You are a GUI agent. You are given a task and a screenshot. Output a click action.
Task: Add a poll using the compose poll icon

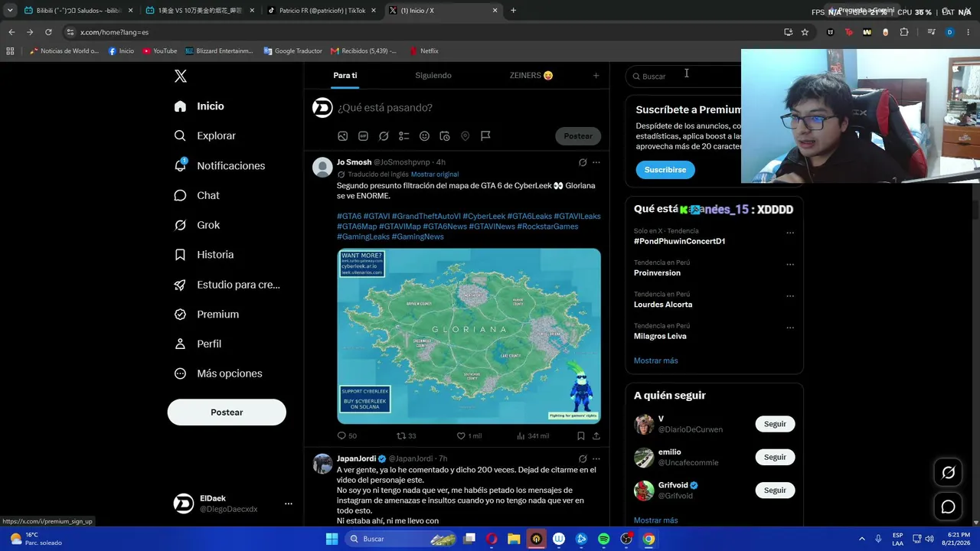pos(404,136)
